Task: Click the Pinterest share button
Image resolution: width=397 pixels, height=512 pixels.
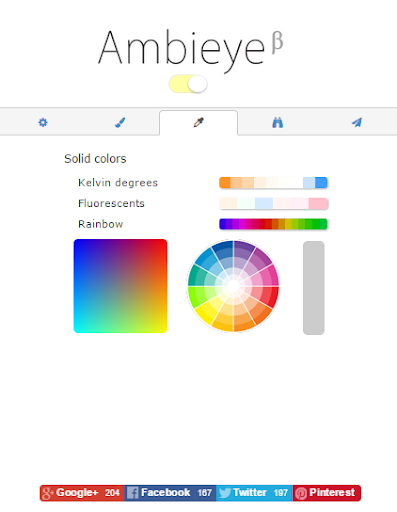Action: (327, 493)
